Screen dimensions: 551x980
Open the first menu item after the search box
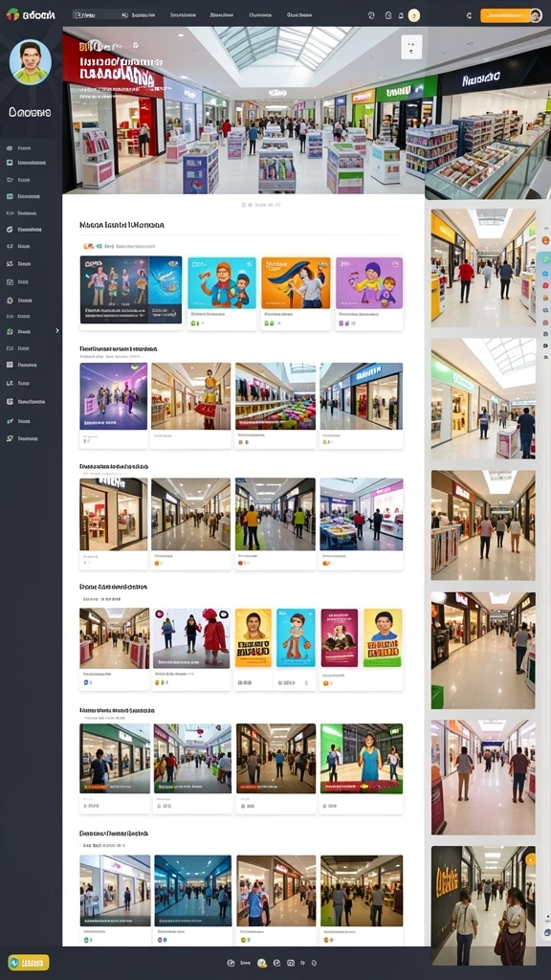(x=143, y=14)
